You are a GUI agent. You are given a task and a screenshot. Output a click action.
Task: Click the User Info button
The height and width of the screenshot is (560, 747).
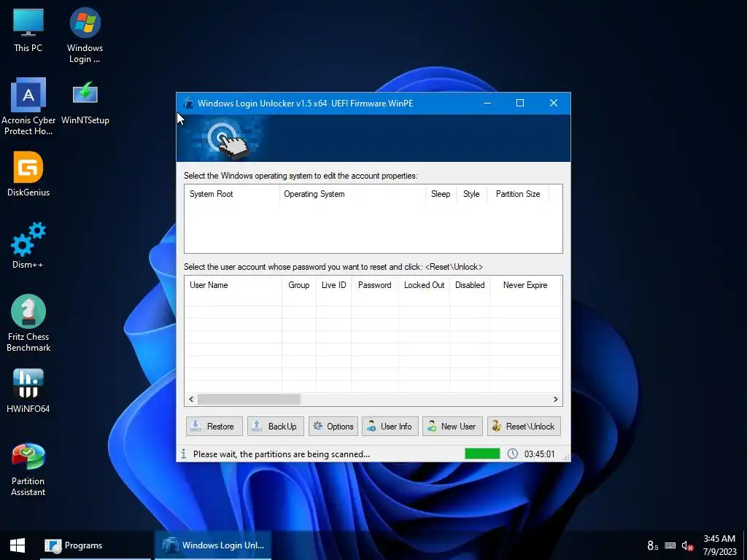point(390,426)
